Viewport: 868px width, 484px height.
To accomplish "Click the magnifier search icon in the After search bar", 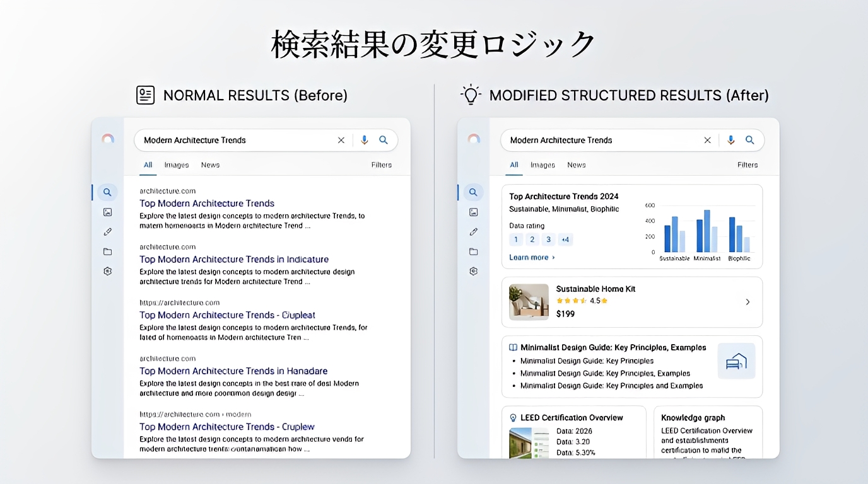I will coord(750,141).
